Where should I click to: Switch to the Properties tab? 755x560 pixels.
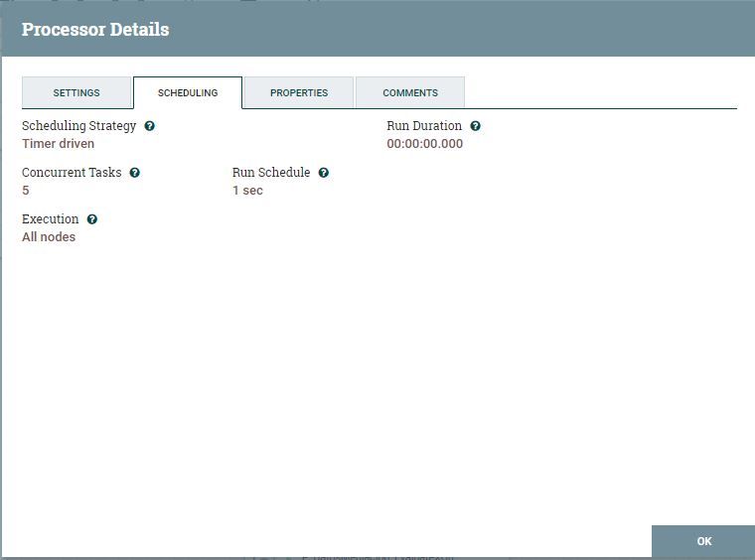pos(299,92)
